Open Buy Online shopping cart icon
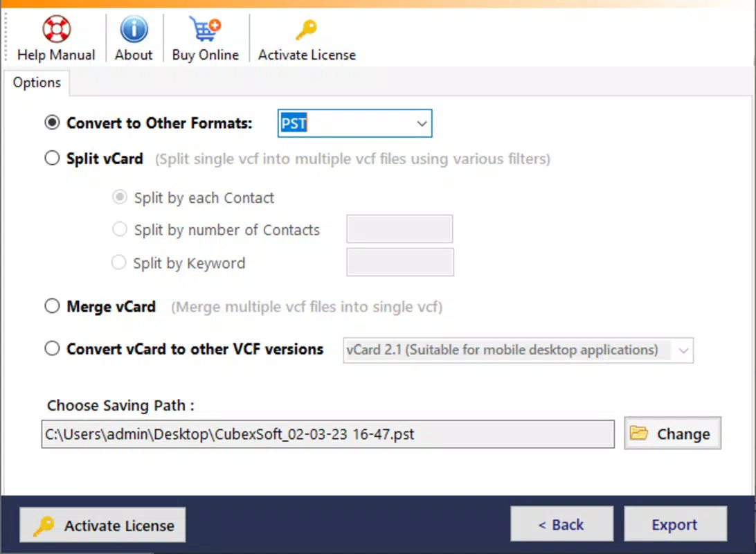 coord(205,29)
